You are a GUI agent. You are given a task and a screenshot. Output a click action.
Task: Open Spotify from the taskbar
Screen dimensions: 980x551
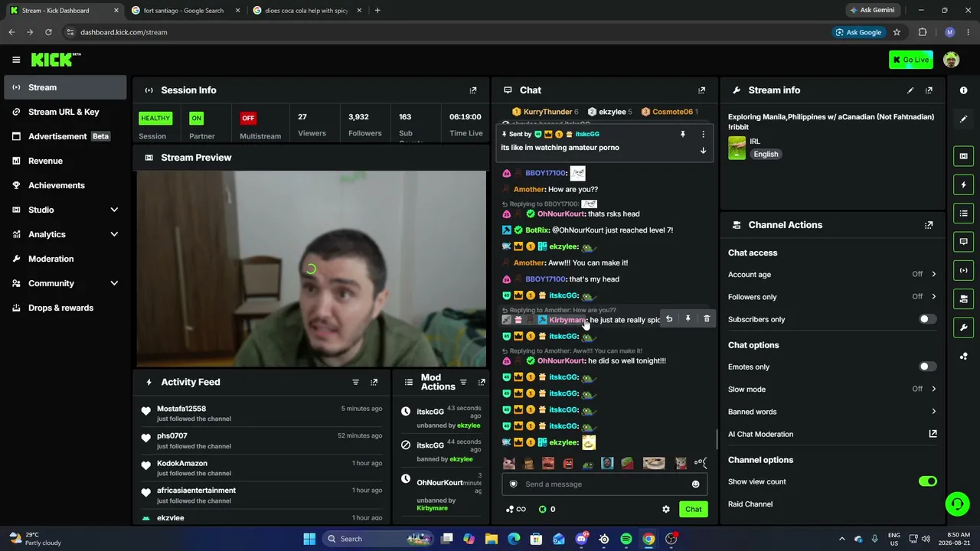point(626,539)
